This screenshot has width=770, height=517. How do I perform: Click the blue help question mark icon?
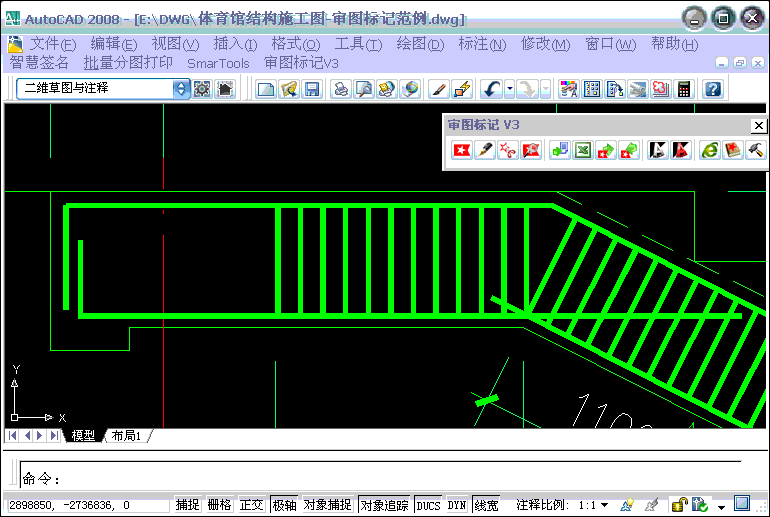(x=712, y=89)
